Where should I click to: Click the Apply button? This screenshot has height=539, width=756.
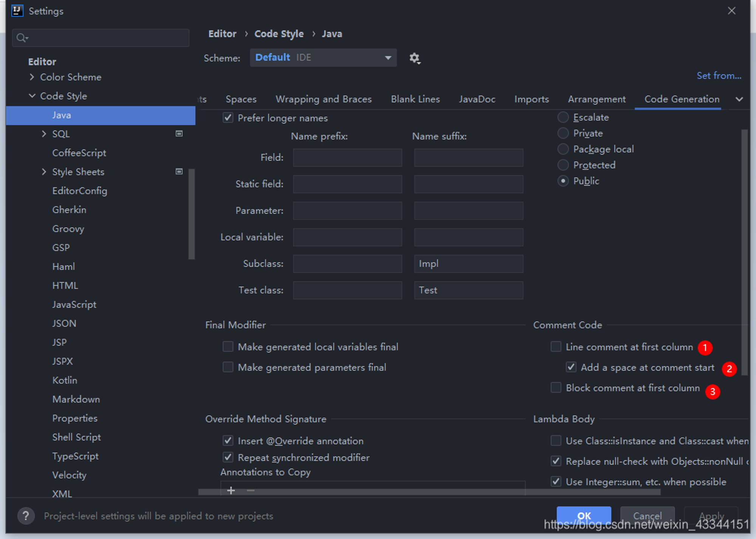(711, 516)
